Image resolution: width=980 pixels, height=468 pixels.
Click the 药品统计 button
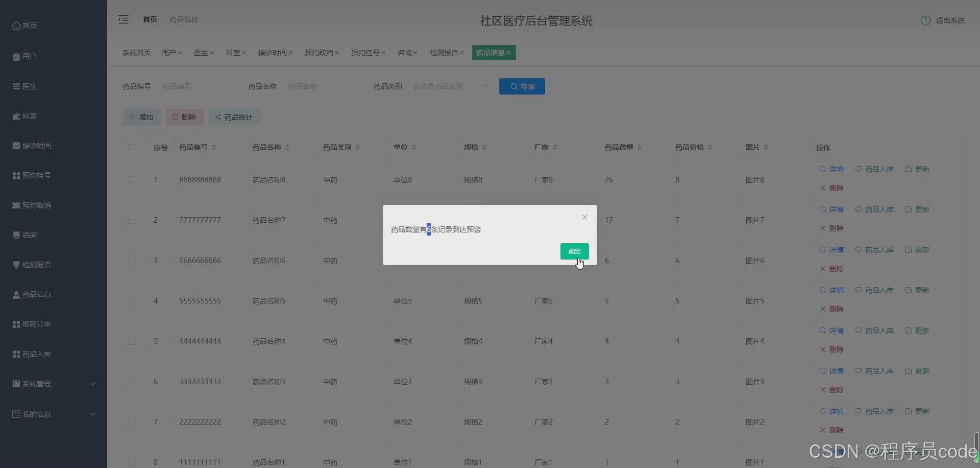(x=234, y=116)
